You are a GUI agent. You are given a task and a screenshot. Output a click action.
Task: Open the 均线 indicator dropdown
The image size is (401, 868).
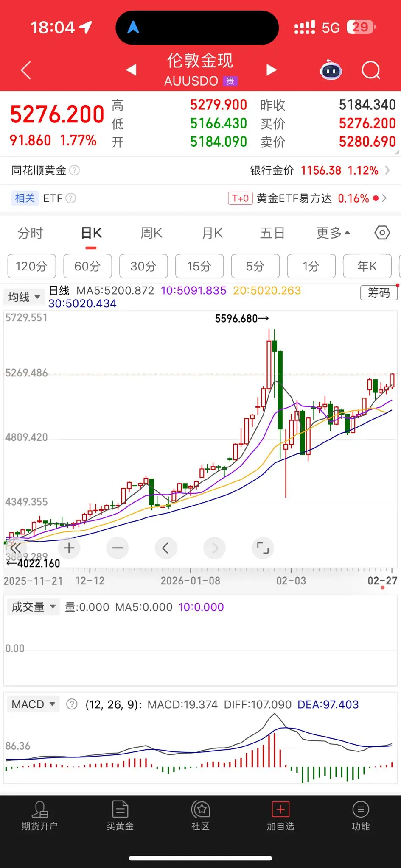pyautogui.click(x=24, y=297)
